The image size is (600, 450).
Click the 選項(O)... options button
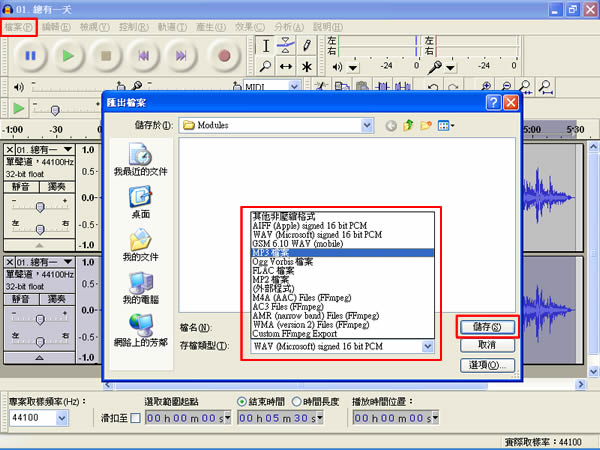tap(487, 365)
